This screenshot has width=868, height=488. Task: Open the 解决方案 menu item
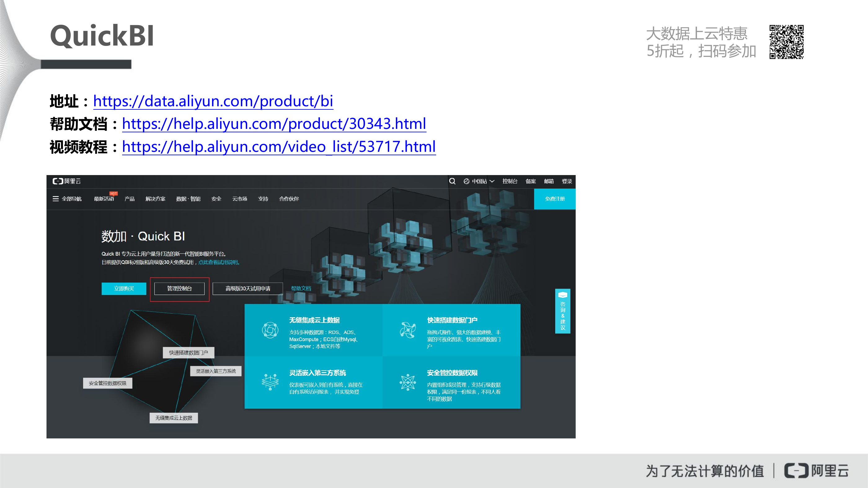(155, 199)
